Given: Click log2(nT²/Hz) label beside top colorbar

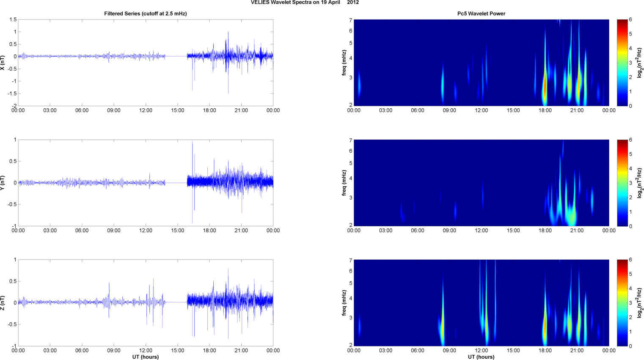Looking at the screenshot, I should pyautogui.click(x=641, y=63).
